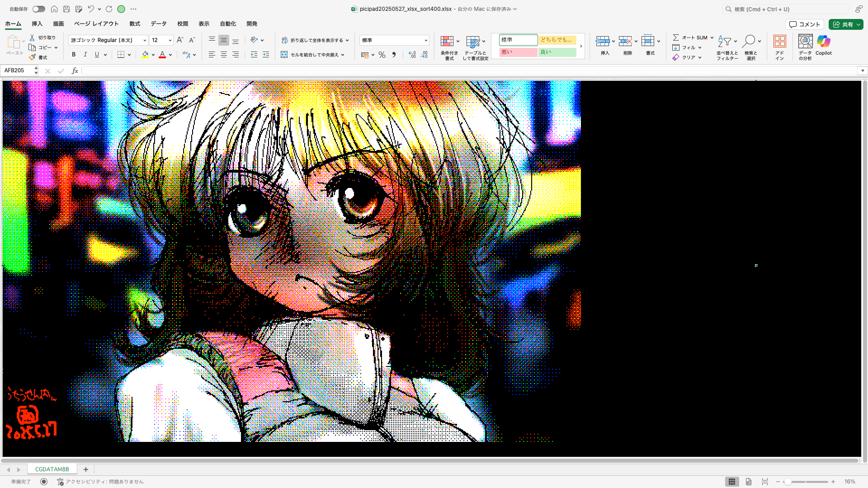Click the コメント button
This screenshot has height=488, width=868.
(x=805, y=24)
